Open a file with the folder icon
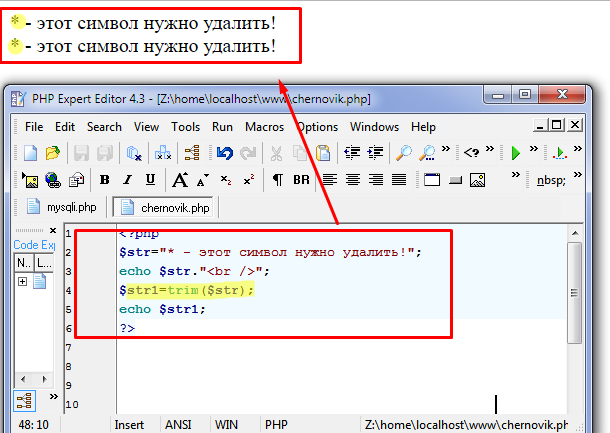Image resolution: width=610 pixels, height=433 pixels. (53, 153)
